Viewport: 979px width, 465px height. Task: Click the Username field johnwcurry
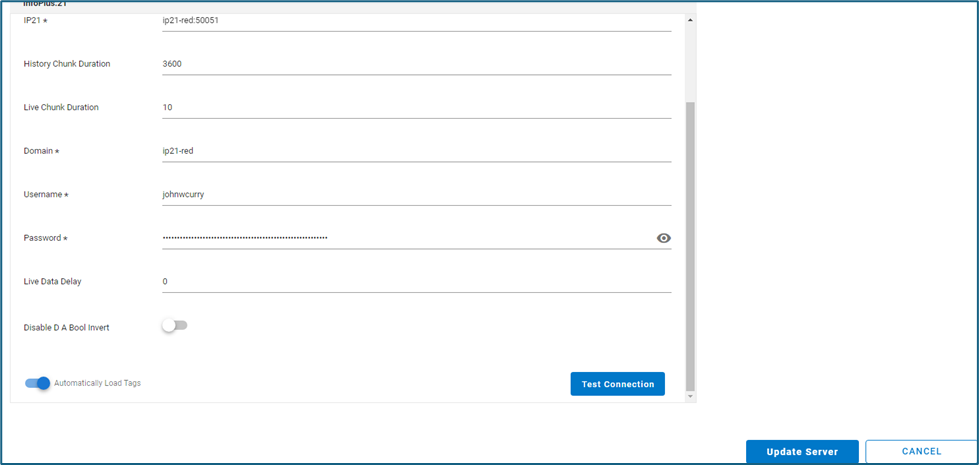click(x=416, y=194)
